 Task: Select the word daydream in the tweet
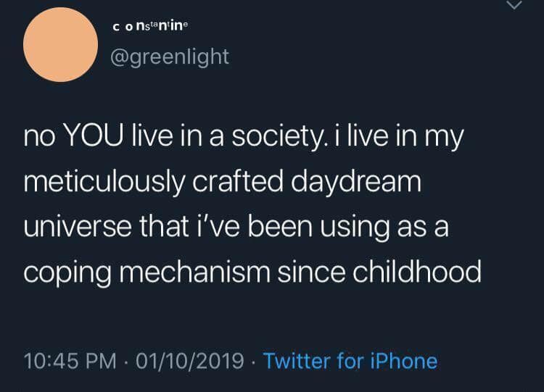coord(358,183)
